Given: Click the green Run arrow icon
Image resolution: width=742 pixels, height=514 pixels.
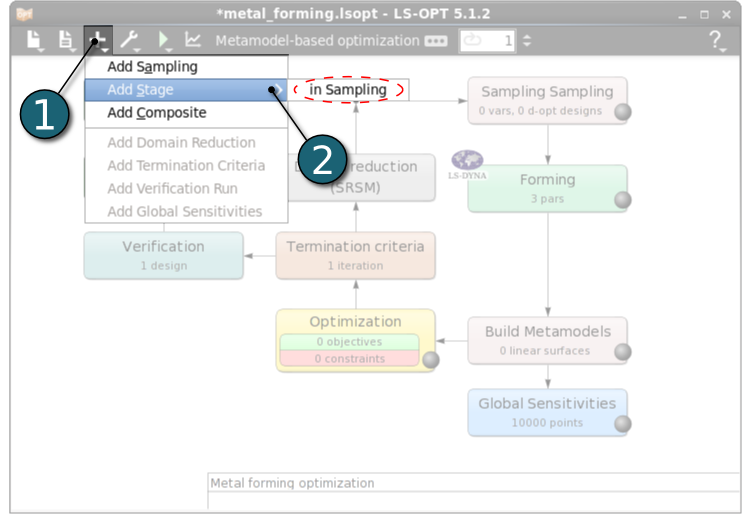Looking at the screenshot, I should pyautogui.click(x=164, y=40).
